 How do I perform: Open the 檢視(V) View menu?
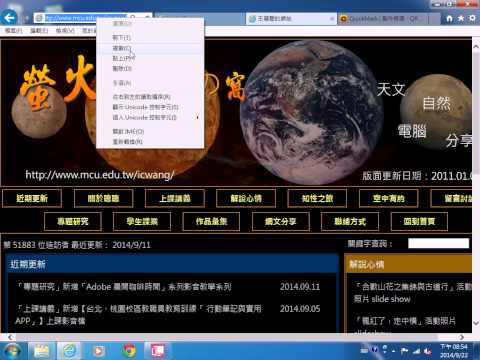click(x=65, y=31)
